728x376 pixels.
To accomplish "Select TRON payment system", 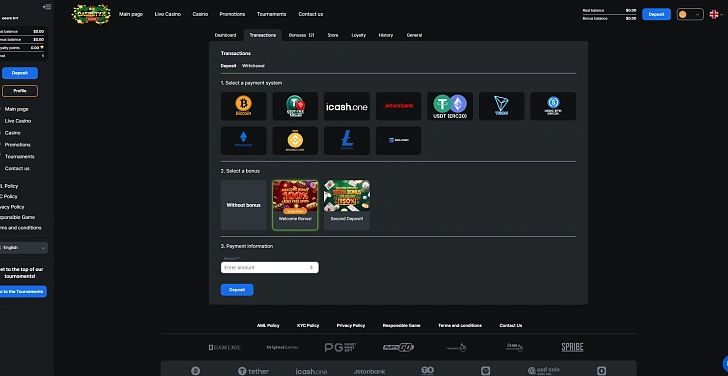I will coord(501,106).
